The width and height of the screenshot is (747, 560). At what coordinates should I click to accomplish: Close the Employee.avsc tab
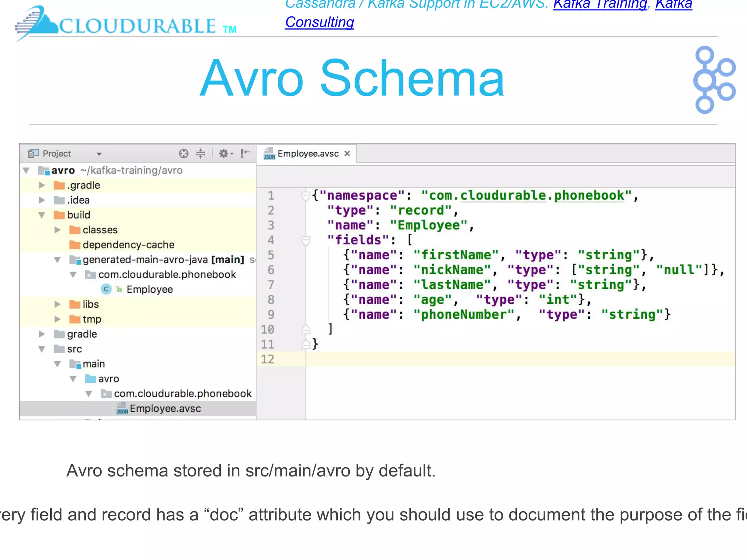(x=347, y=153)
